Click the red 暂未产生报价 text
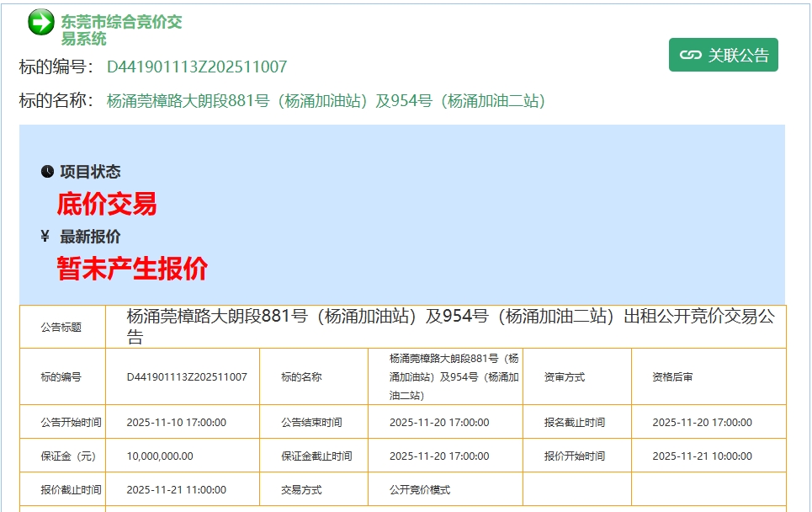 pos(132,269)
